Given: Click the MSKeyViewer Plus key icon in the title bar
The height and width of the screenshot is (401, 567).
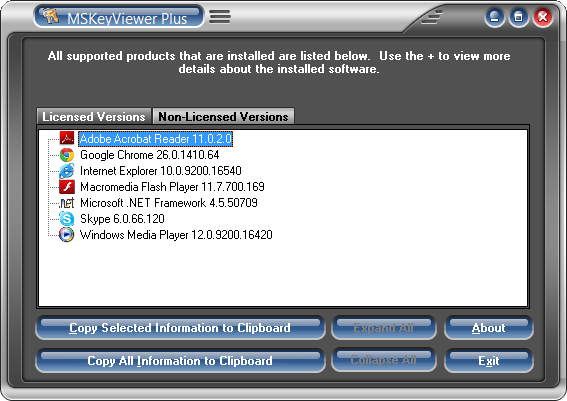Looking at the screenshot, I should click(x=50, y=16).
